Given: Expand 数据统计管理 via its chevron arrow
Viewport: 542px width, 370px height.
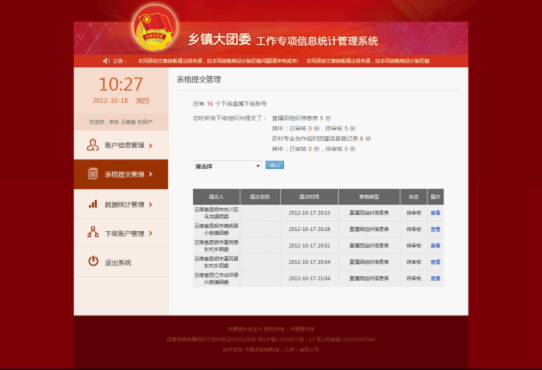Looking at the screenshot, I should pos(150,204).
